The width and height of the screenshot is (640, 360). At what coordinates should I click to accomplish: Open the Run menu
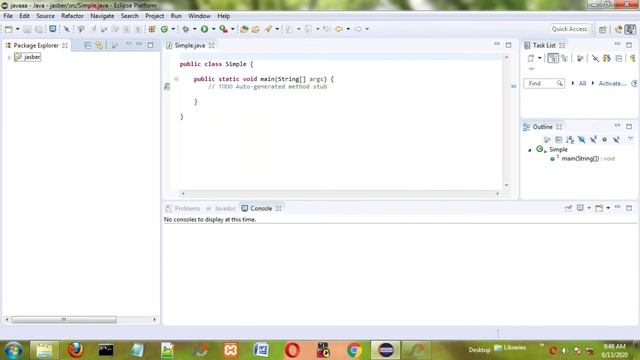176,16
